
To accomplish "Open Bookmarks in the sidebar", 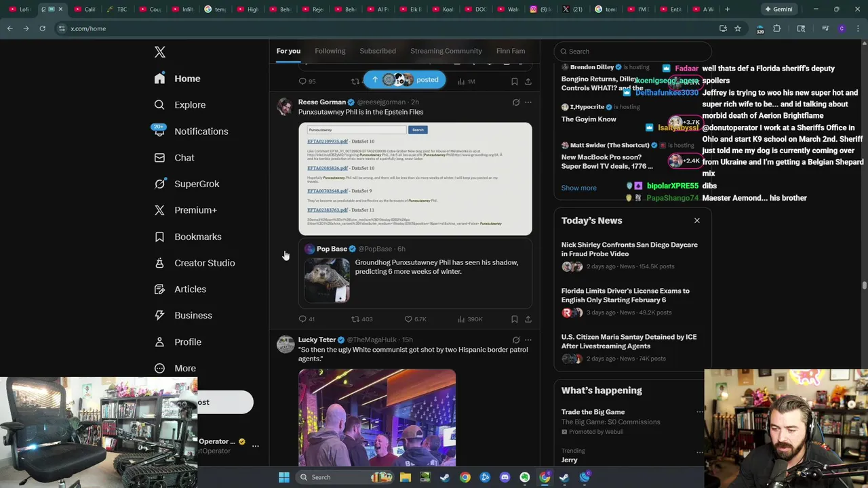I will tap(188, 237).
